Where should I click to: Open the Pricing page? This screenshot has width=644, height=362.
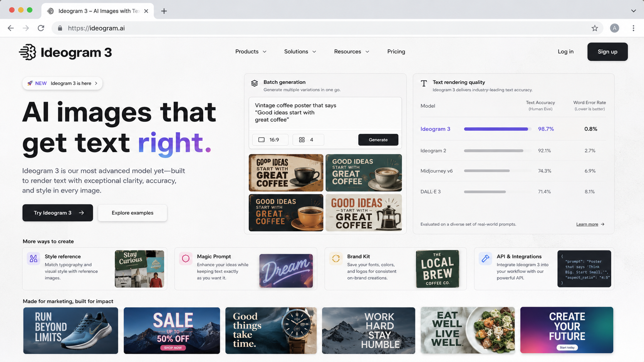click(396, 52)
